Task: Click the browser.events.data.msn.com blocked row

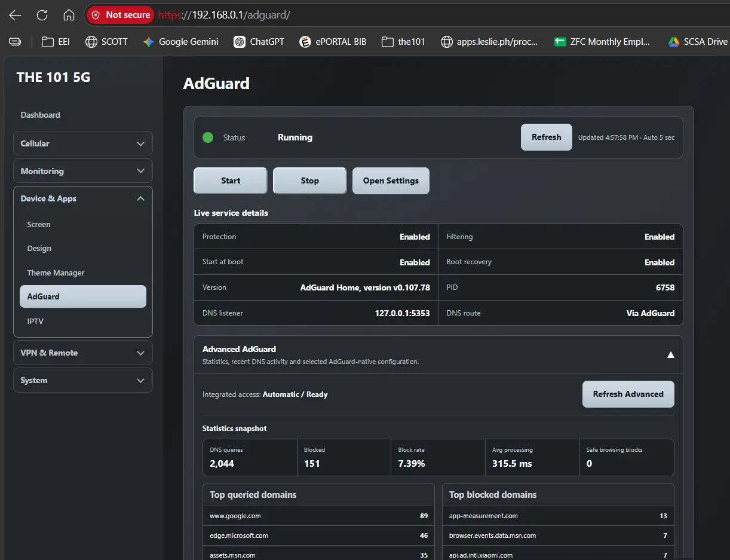Action: [x=558, y=535]
